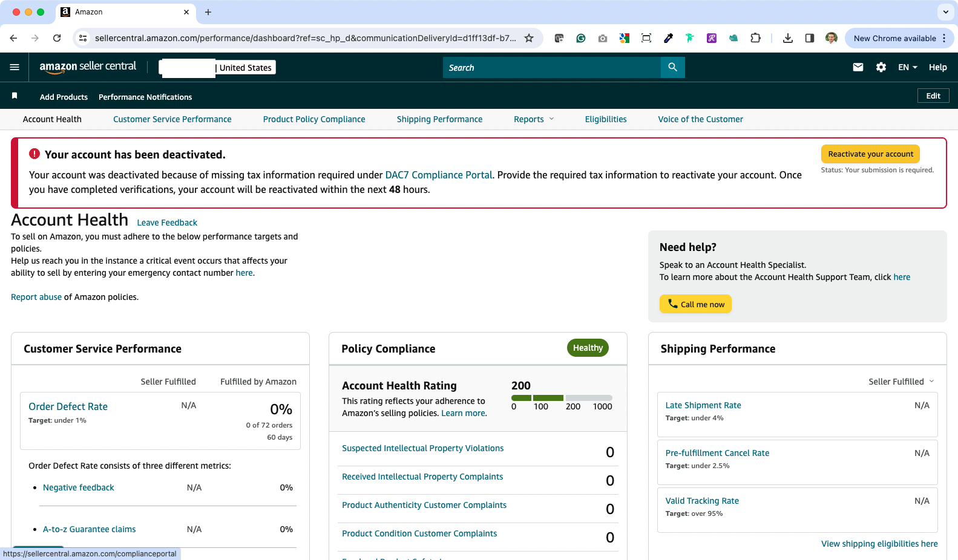Click the Edit button

[x=933, y=96]
